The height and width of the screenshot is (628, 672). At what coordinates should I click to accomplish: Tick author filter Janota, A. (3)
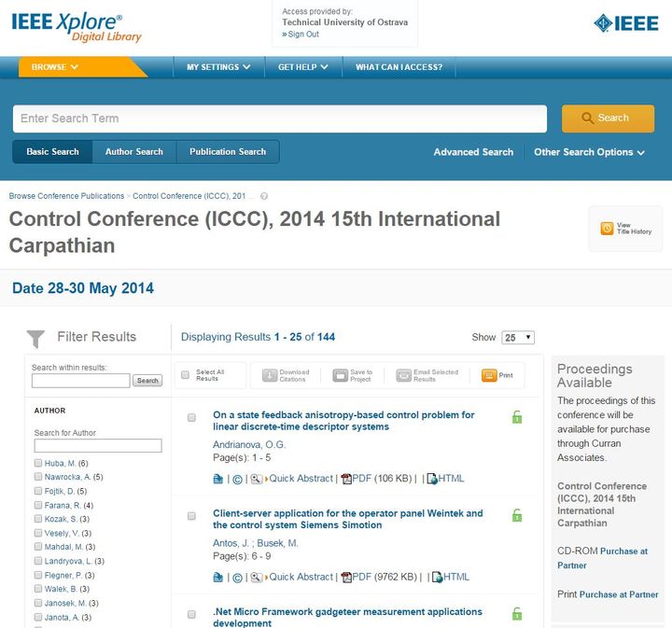coord(38,617)
